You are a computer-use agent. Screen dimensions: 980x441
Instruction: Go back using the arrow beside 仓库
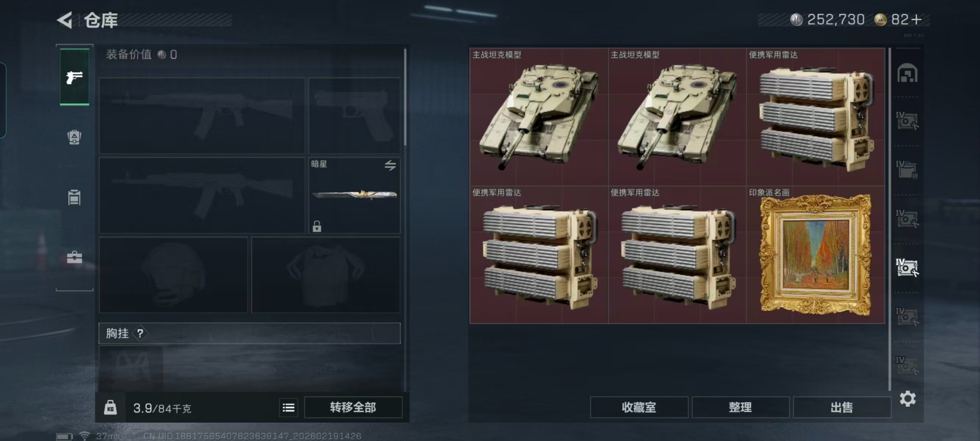pos(65,20)
